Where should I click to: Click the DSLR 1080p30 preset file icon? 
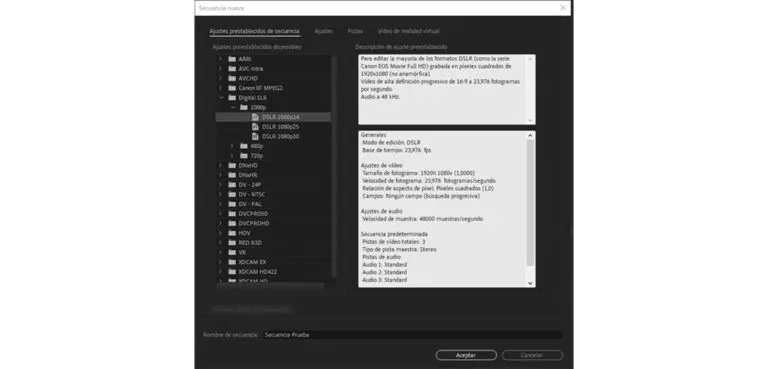click(x=255, y=136)
